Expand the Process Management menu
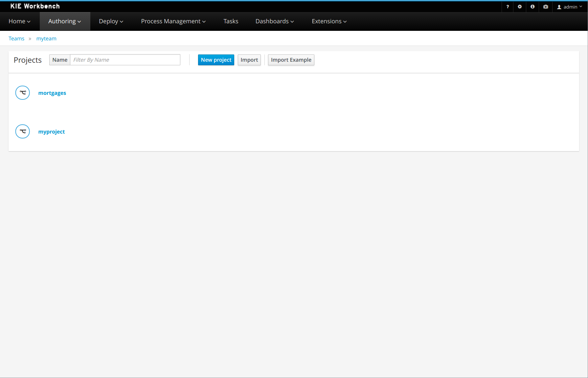 (173, 21)
